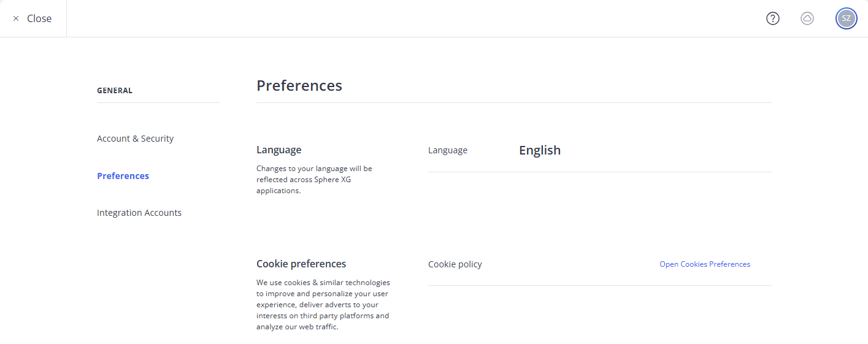
Task: Click the language changes description text
Action: (314, 179)
